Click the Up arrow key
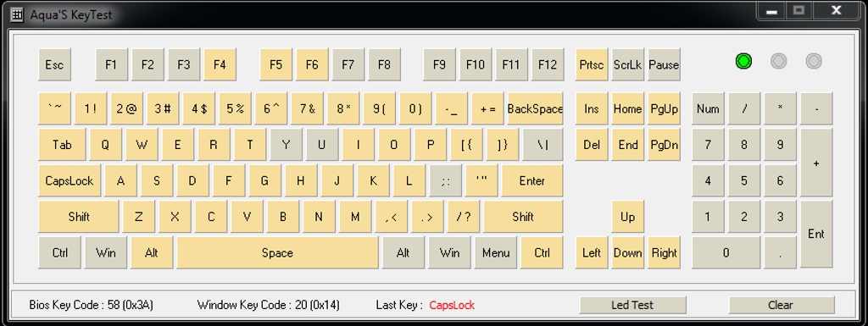The width and height of the screenshot is (868, 326). pos(628,217)
